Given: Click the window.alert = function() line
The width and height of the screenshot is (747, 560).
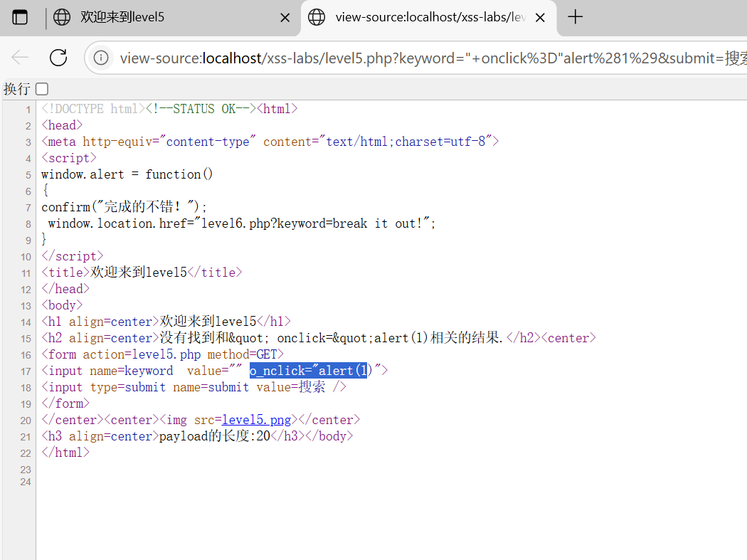Looking at the screenshot, I should [127, 174].
